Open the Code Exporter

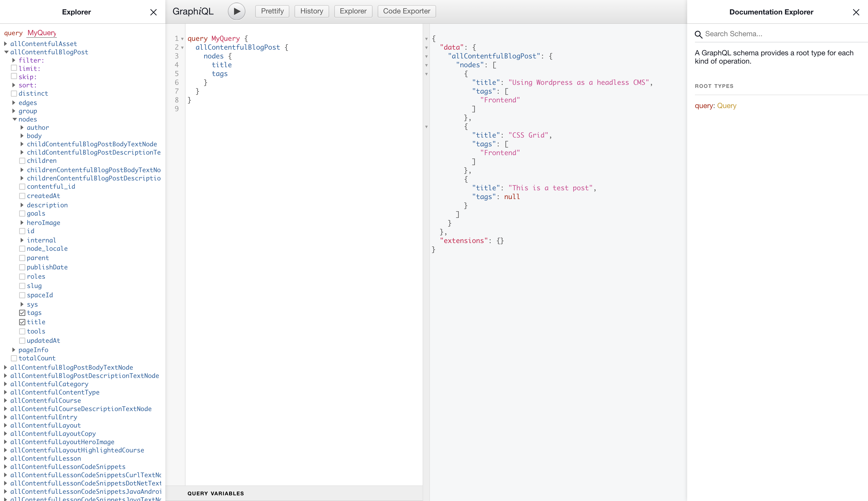pyautogui.click(x=407, y=11)
